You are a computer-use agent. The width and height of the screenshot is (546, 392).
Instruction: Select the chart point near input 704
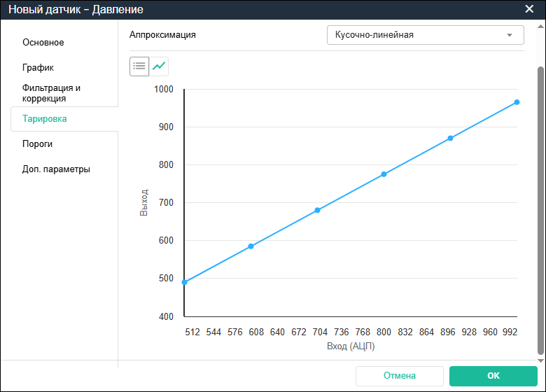(317, 210)
